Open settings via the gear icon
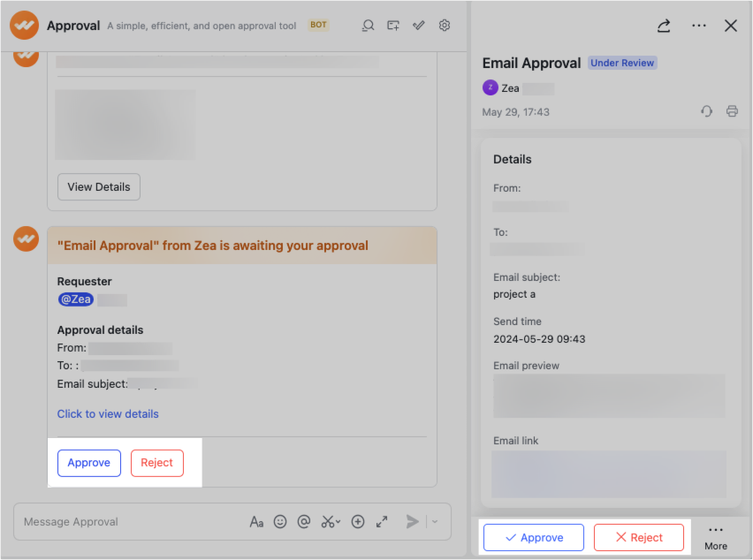The image size is (753, 560). (445, 26)
